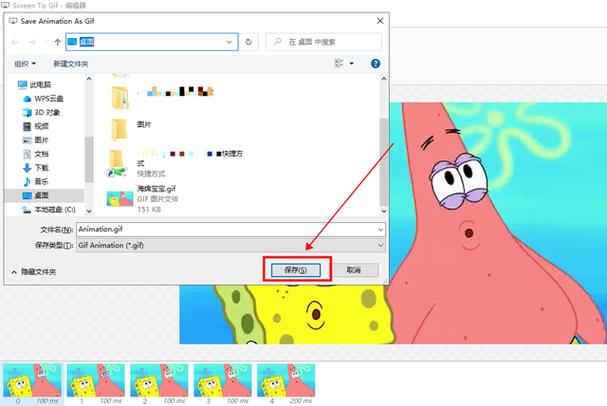
Task: Click the nav pane scroll down arrow
Action: (x=89, y=211)
